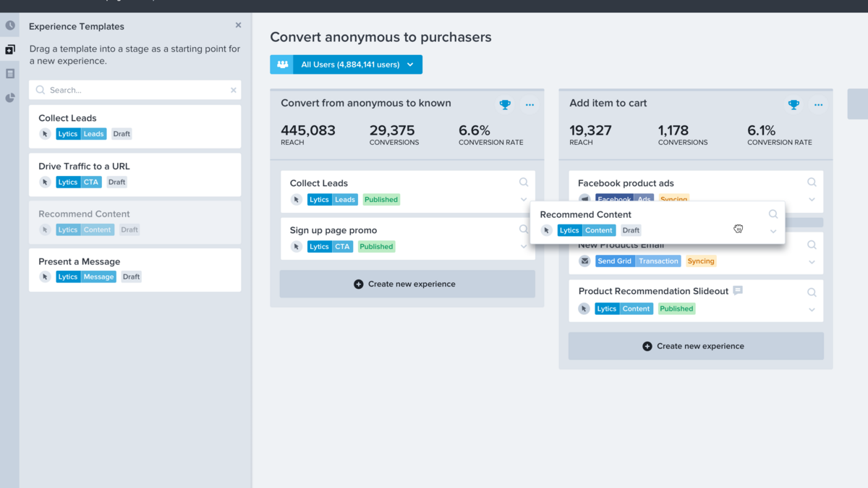Select the Experience Templates icon in the sidebar

point(10,49)
